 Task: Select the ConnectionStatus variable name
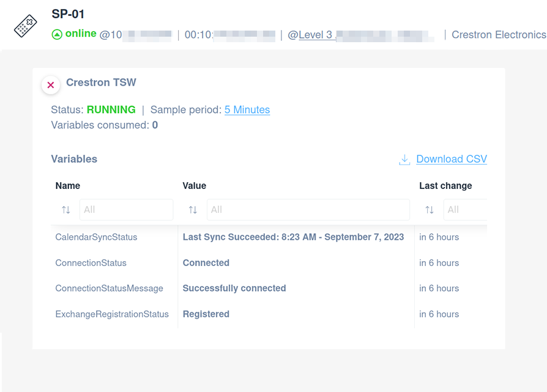coord(91,263)
